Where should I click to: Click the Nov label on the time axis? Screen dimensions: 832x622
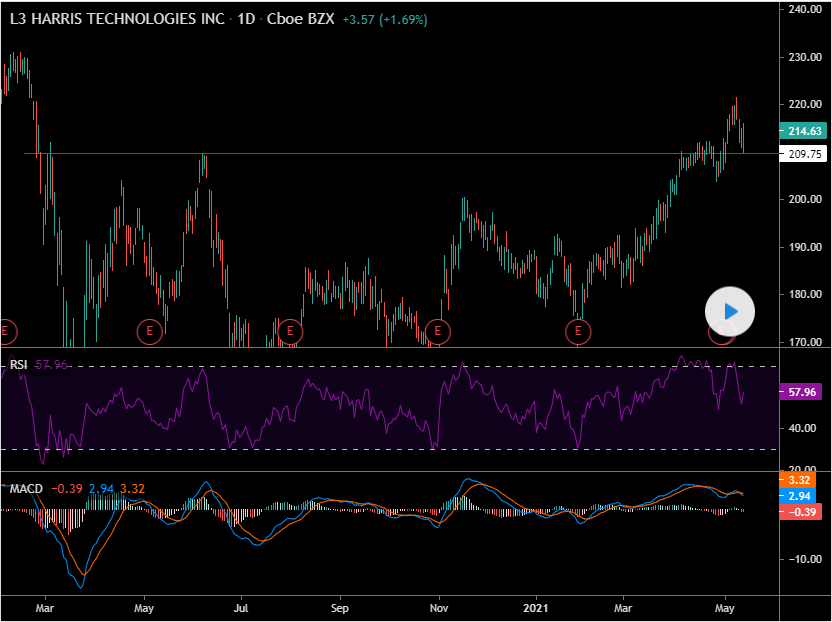coord(439,608)
